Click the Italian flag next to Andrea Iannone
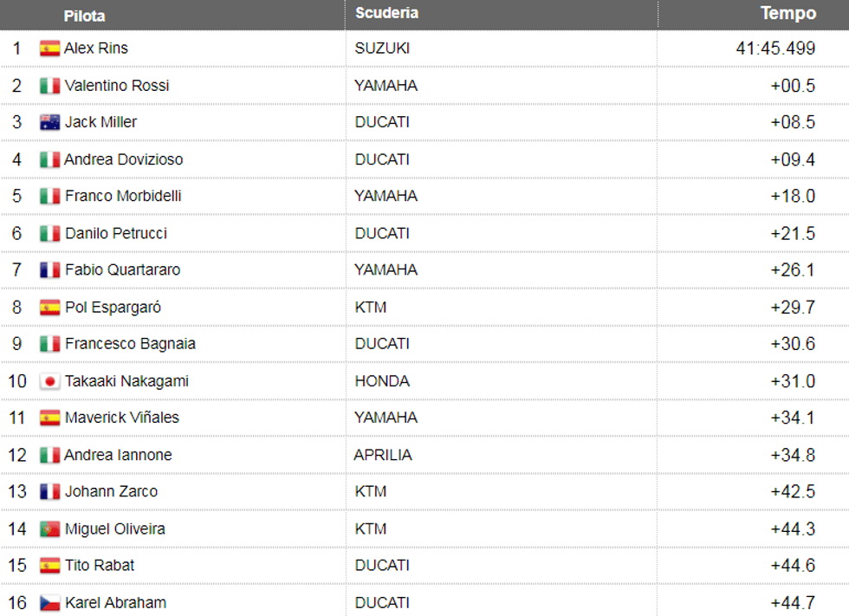The height and width of the screenshot is (616, 849). (49, 455)
